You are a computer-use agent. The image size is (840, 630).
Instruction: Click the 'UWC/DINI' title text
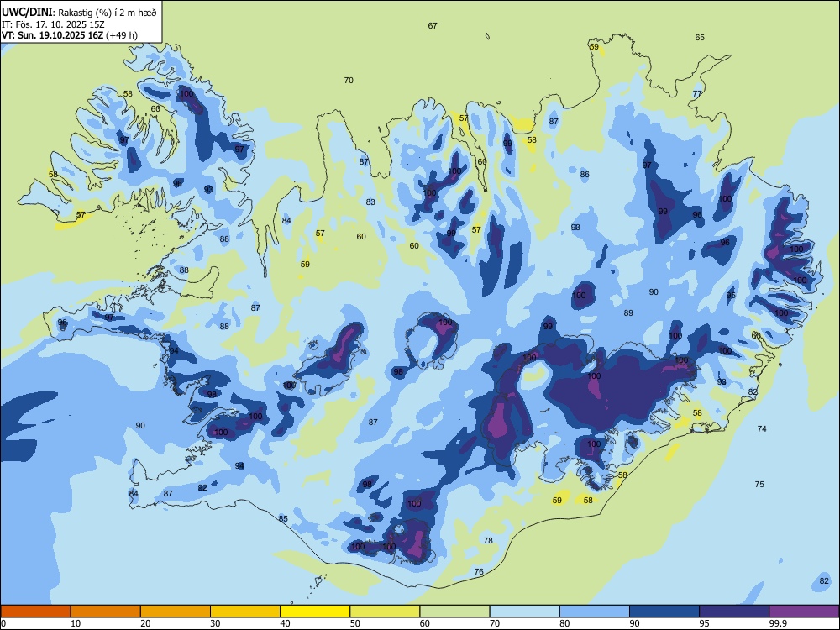27,12
